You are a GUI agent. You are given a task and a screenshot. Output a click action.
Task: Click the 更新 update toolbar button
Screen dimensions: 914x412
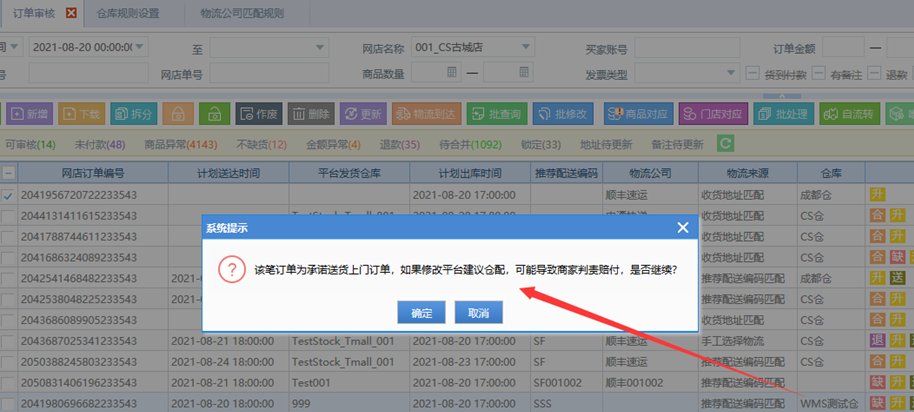363,114
